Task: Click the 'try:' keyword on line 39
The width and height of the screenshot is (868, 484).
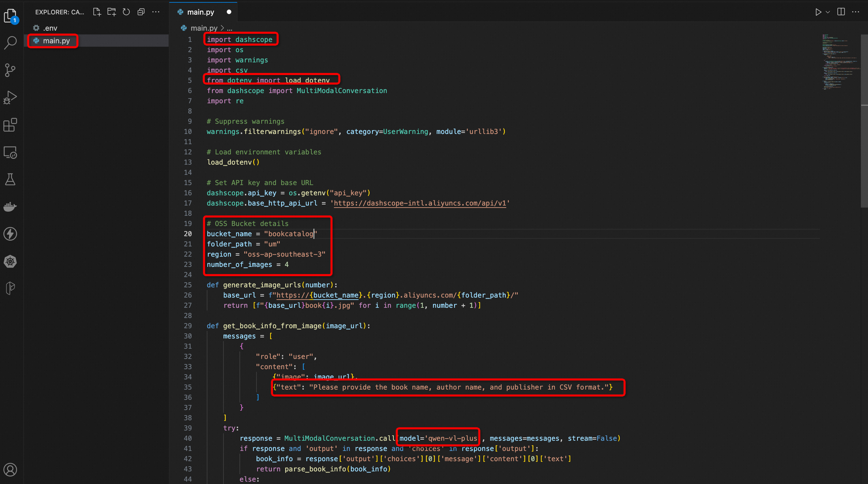Action: pos(231,428)
